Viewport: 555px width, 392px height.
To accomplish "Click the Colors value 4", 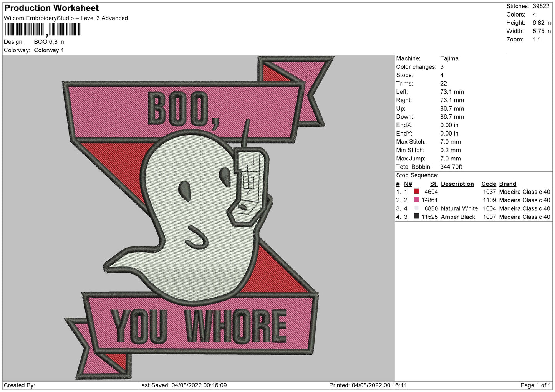I will point(534,15).
